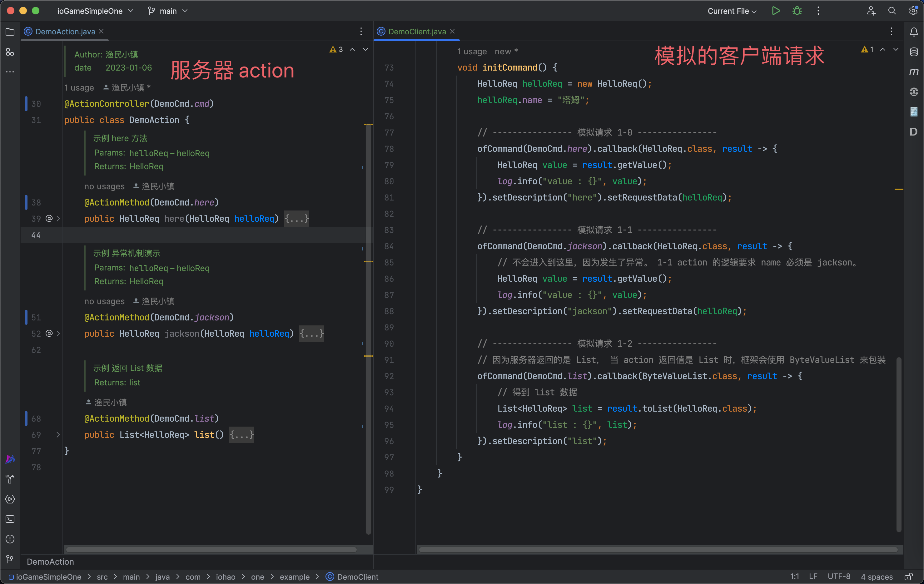Open the Notifications bell icon
Screen dimensions: 924x584
(x=914, y=32)
